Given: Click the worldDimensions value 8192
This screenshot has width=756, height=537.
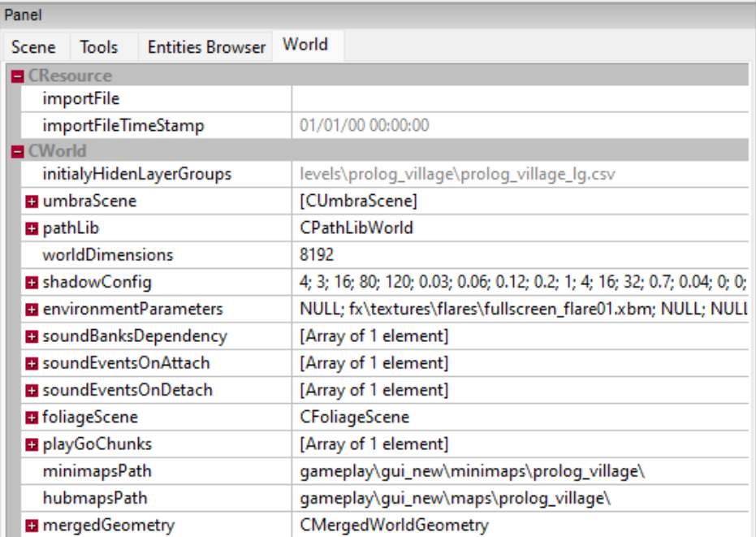Looking at the screenshot, I should point(520,255).
